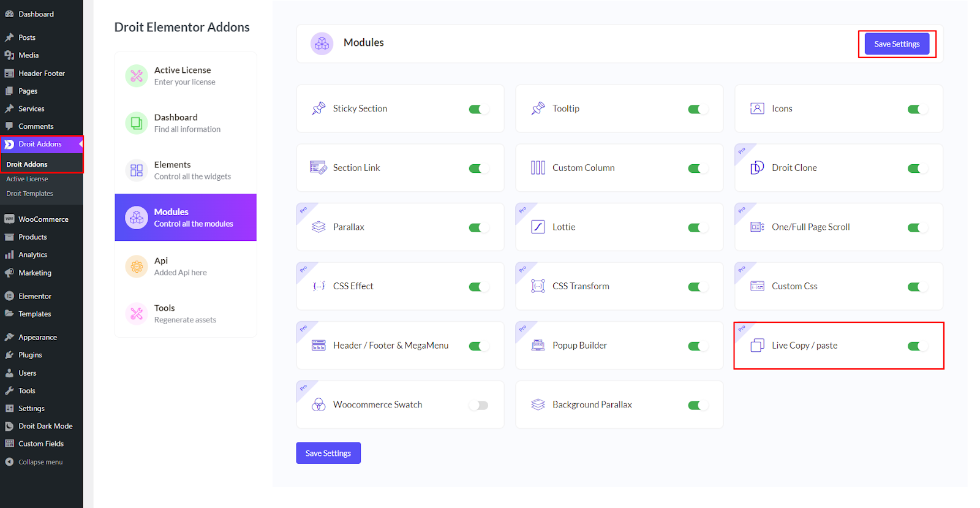Click the top Save Settings button
Image resolution: width=980 pixels, height=508 pixels.
point(897,44)
